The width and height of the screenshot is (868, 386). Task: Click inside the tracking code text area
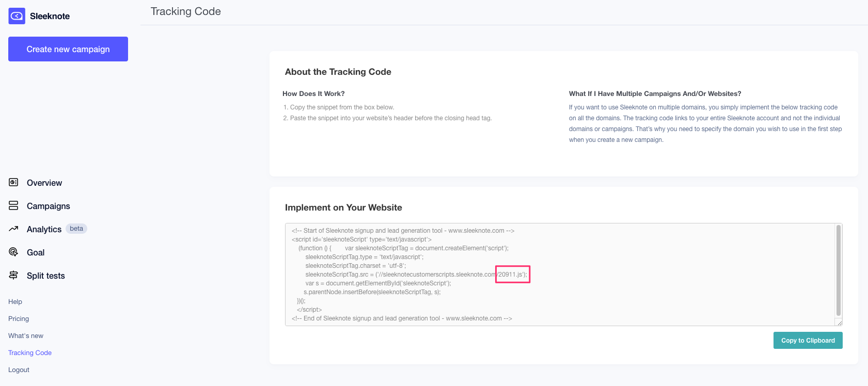(x=560, y=275)
